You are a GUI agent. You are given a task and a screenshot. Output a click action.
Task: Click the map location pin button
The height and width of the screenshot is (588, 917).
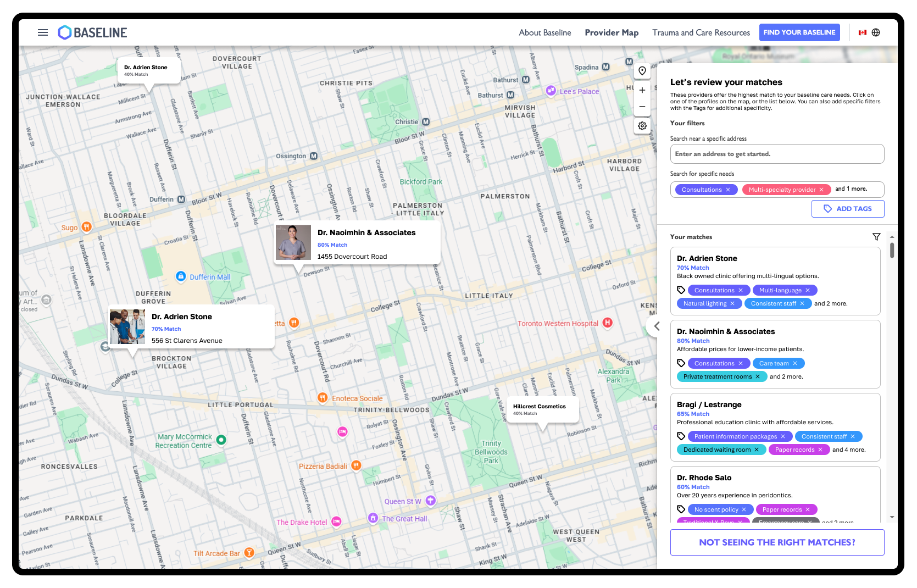tap(642, 71)
